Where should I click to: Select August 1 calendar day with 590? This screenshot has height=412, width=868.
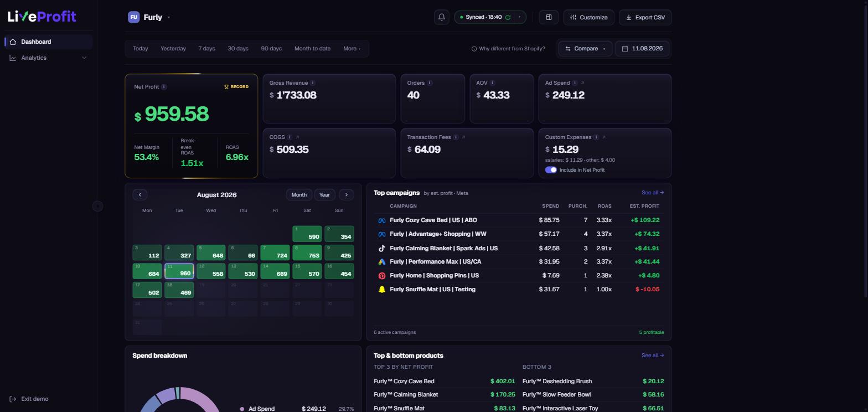pos(307,234)
